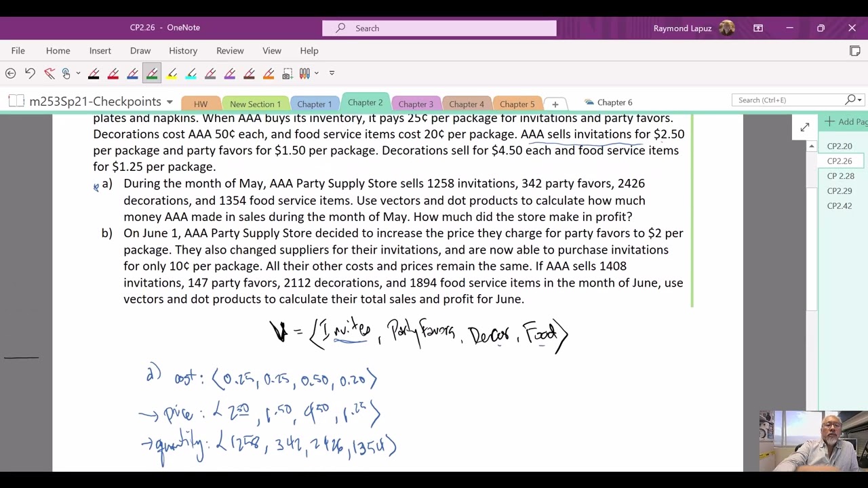
Task: Switch to the Chapter 1 section tab
Action: coord(315,104)
